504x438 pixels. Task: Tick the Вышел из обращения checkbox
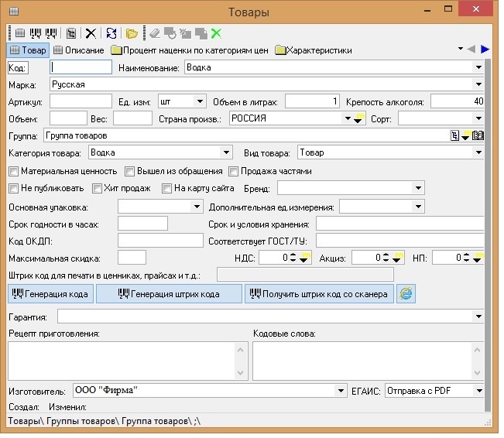pyautogui.click(x=129, y=171)
